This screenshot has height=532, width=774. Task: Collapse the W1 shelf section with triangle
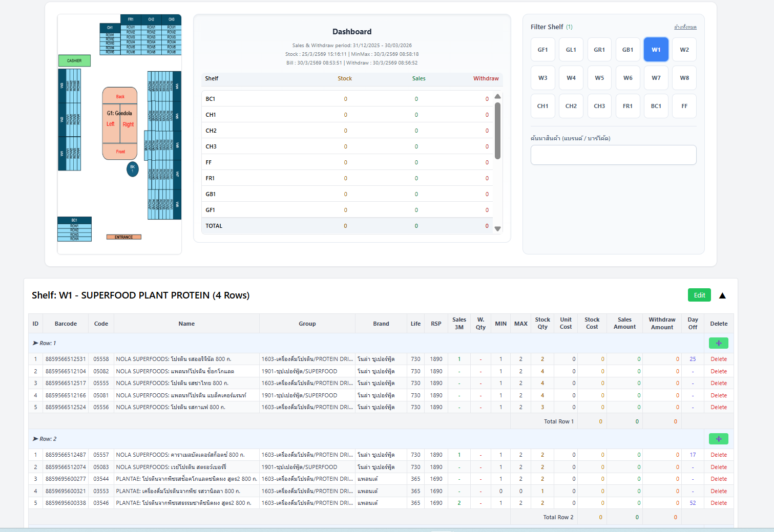pyautogui.click(x=722, y=295)
